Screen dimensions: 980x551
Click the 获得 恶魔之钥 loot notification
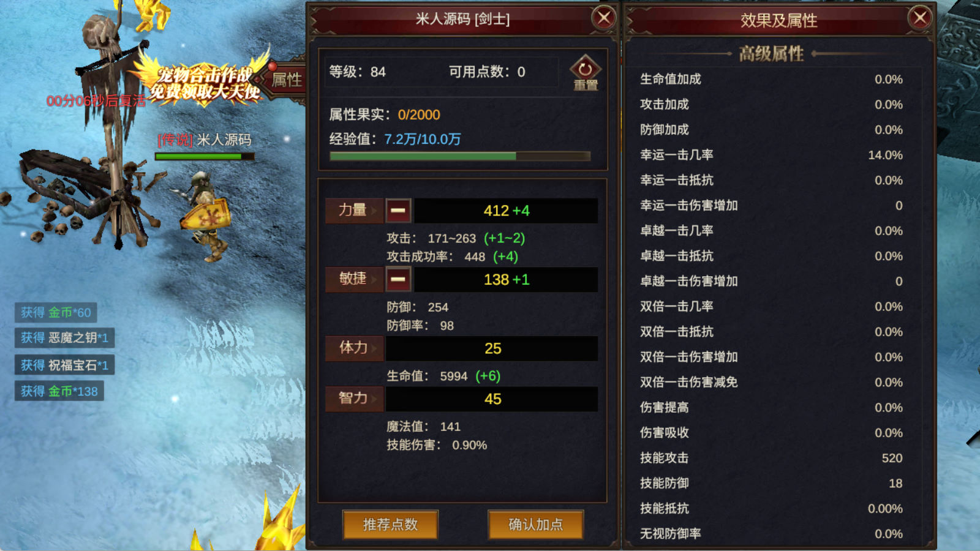(x=64, y=338)
